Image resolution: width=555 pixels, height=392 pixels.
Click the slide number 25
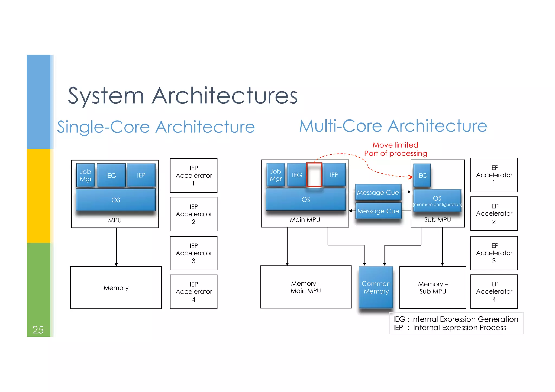tap(38, 330)
